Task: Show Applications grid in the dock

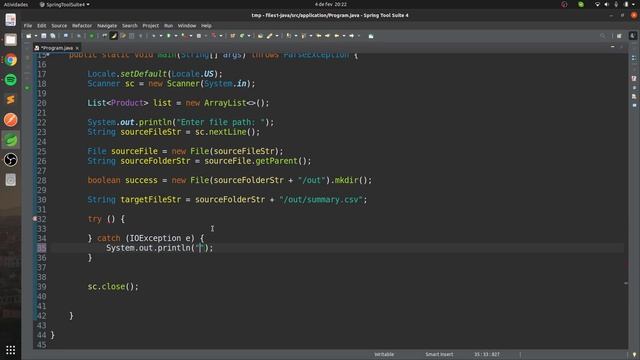Action: 11,350
